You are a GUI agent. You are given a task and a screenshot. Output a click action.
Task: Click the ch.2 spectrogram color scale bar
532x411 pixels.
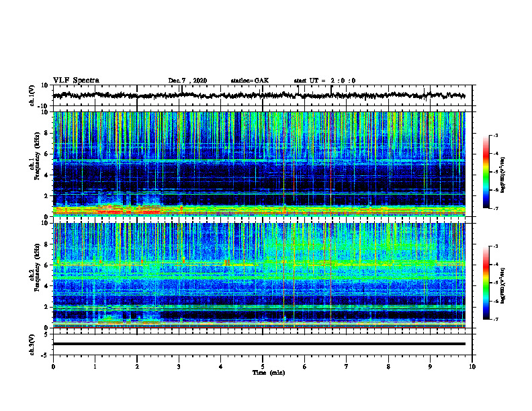tap(486, 283)
